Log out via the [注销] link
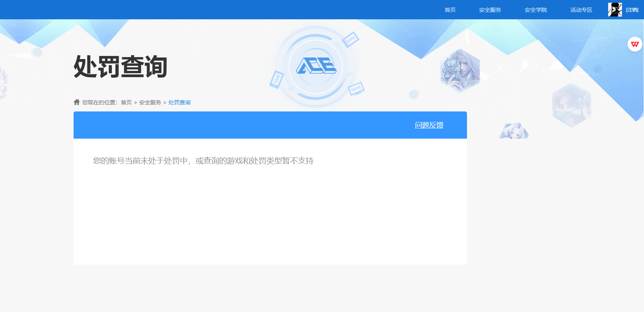Viewport: 644px width, 319px height. pos(632,10)
